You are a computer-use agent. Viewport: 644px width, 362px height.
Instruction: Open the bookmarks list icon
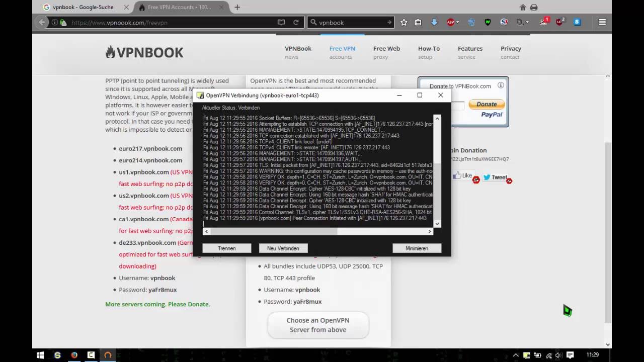tap(418, 22)
